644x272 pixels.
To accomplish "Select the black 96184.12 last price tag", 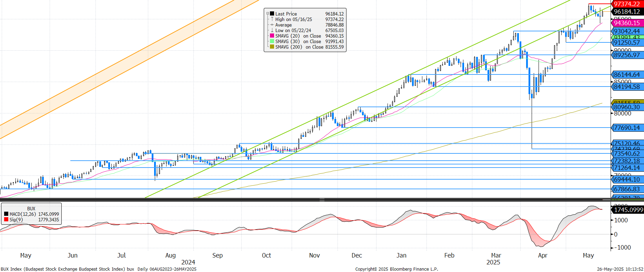I will 627,12.
